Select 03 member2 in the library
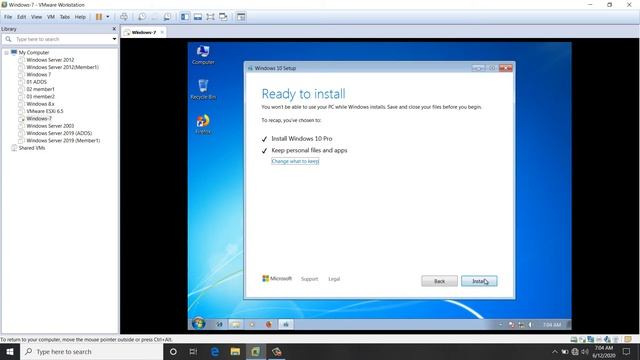 click(x=40, y=97)
